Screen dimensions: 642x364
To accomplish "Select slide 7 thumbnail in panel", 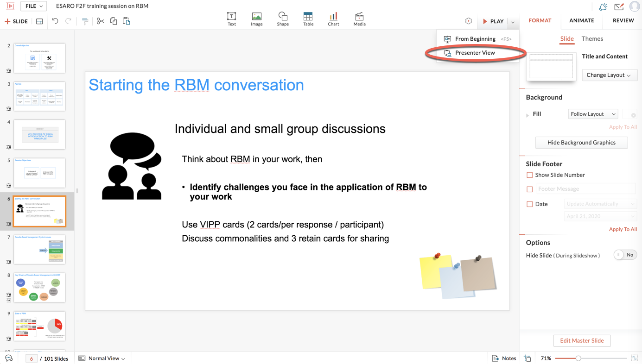I will 39,250.
